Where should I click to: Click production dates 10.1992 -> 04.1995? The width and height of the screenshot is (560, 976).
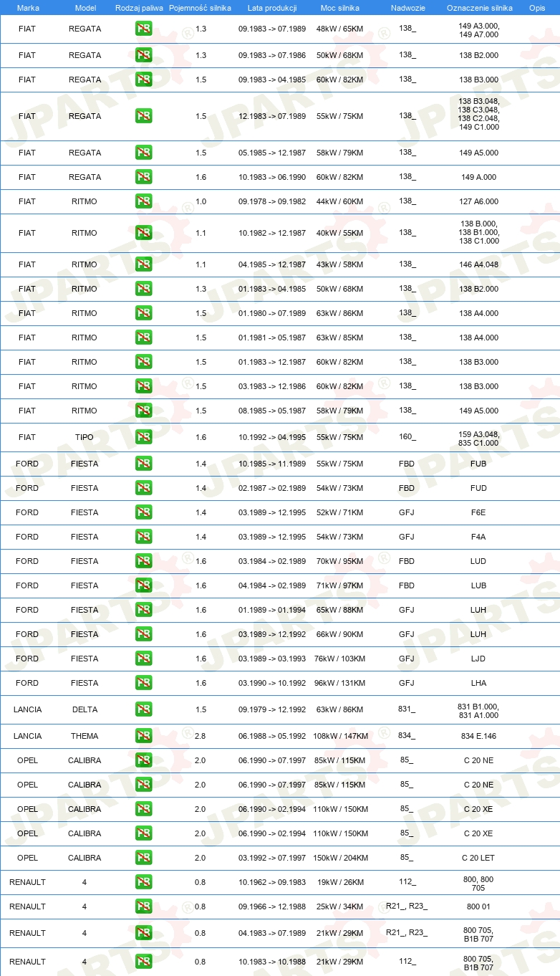click(272, 437)
